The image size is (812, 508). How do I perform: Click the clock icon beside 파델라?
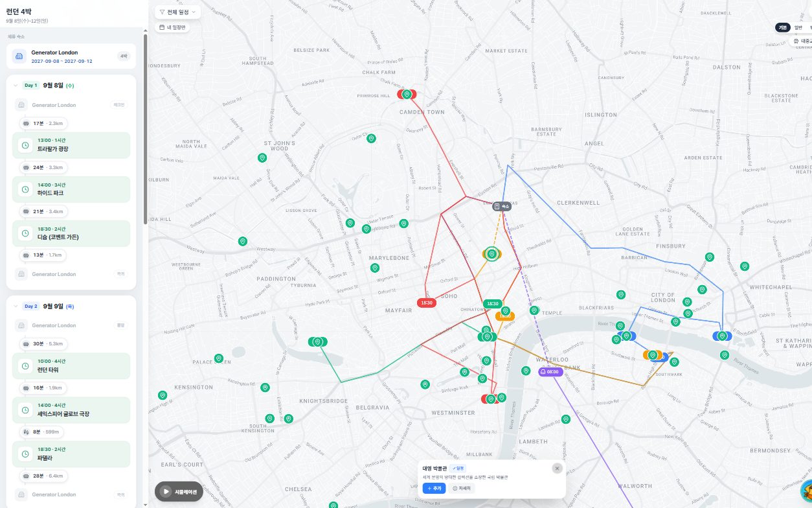click(25, 454)
